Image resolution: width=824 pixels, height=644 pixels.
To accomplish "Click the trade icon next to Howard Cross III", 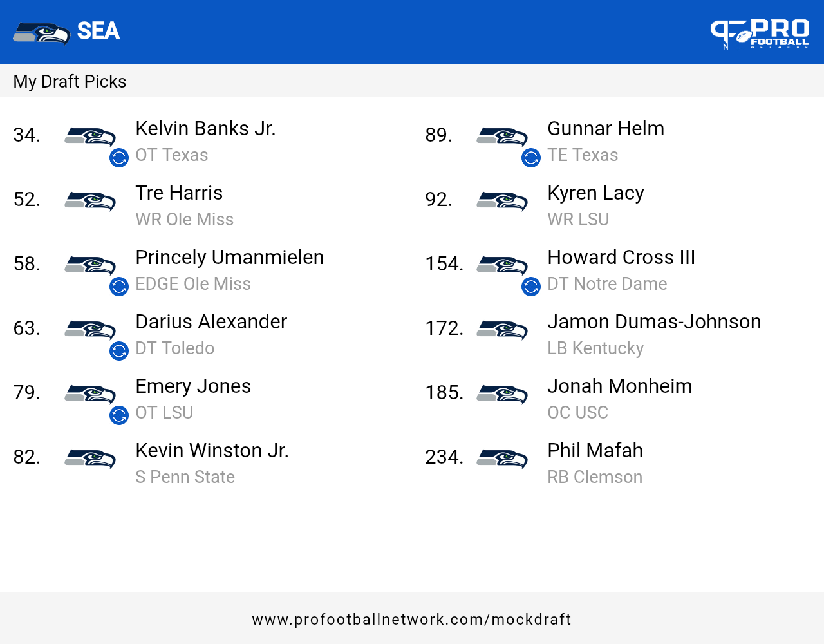I will (x=531, y=287).
